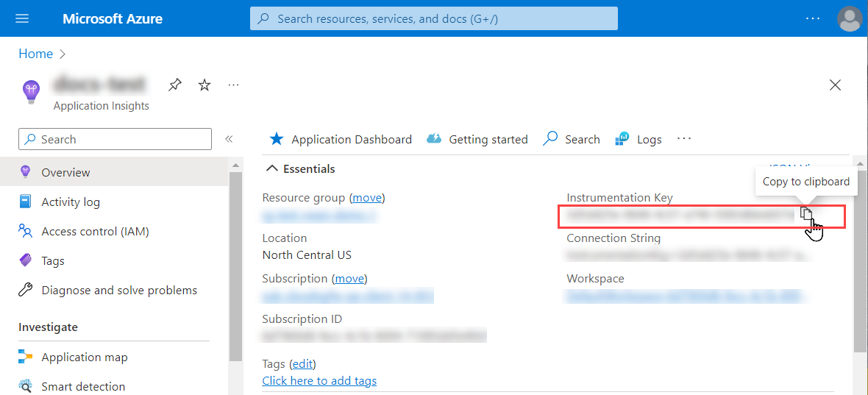Select Activity log in the sidebar
The width and height of the screenshot is (868, 395).
pos(71,202)
